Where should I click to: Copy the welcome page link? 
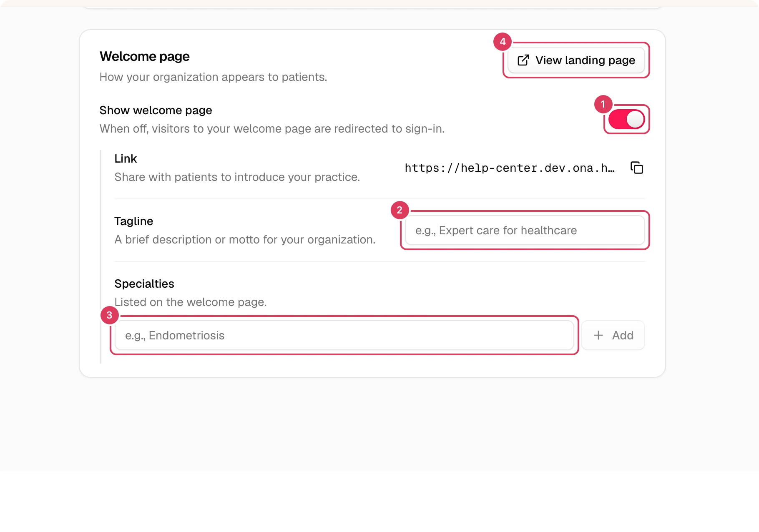(636, 168)
